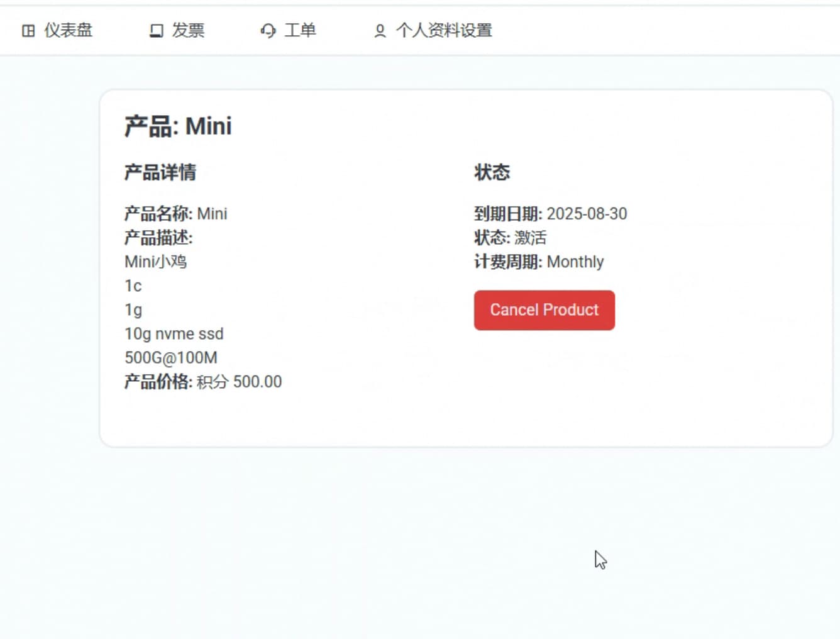Click the user icon beside 个人资料设置
840x639 pixels.
380,30
